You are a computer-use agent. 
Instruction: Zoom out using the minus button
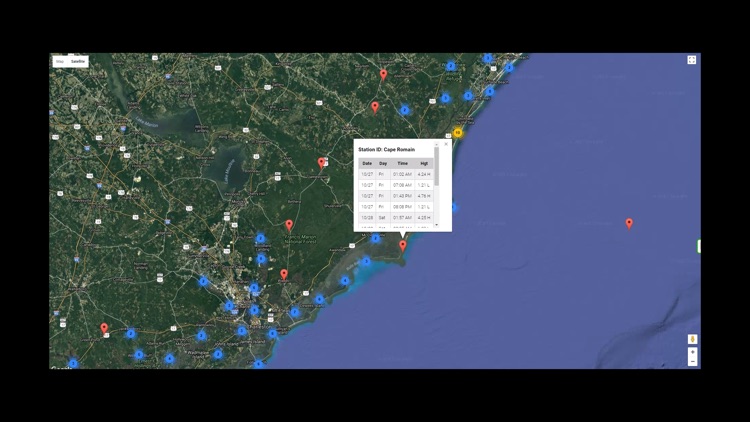pos(692,362)
